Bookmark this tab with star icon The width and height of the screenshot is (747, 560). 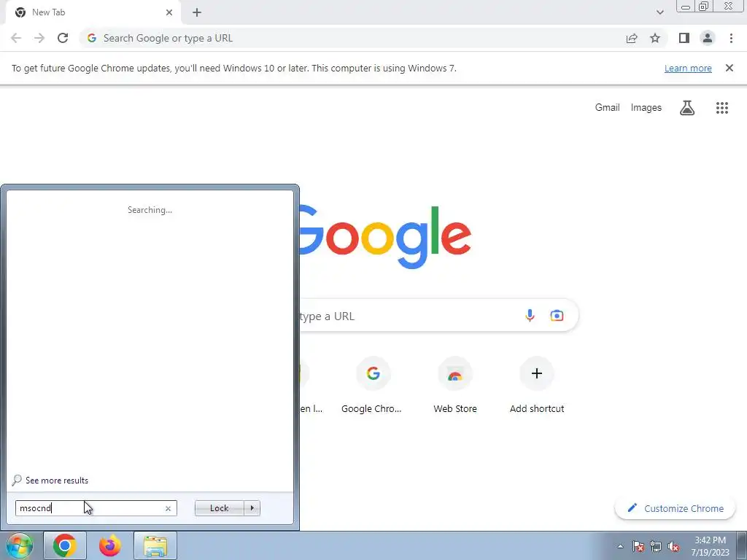point(655,38)
